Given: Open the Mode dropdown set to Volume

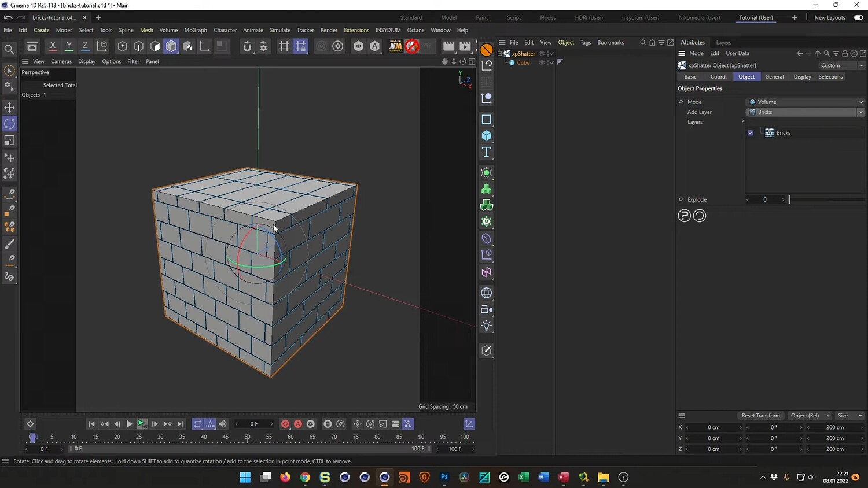Looking at the screenshot, I should point(805,102).
